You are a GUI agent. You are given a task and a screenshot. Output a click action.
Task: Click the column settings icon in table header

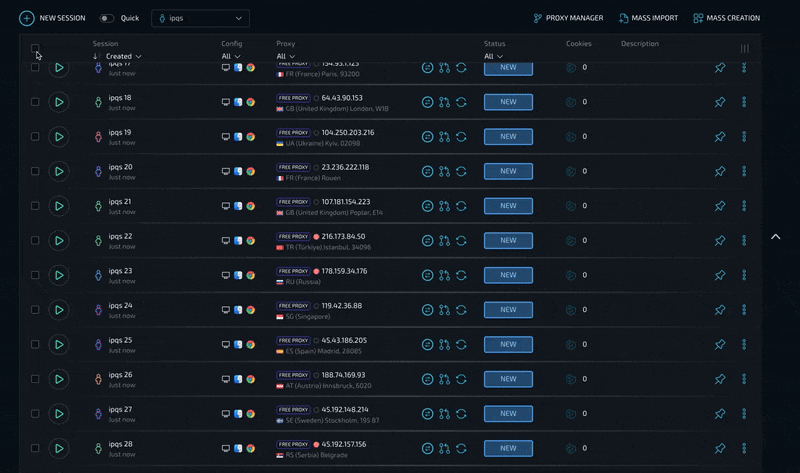[x=744, y=48]
